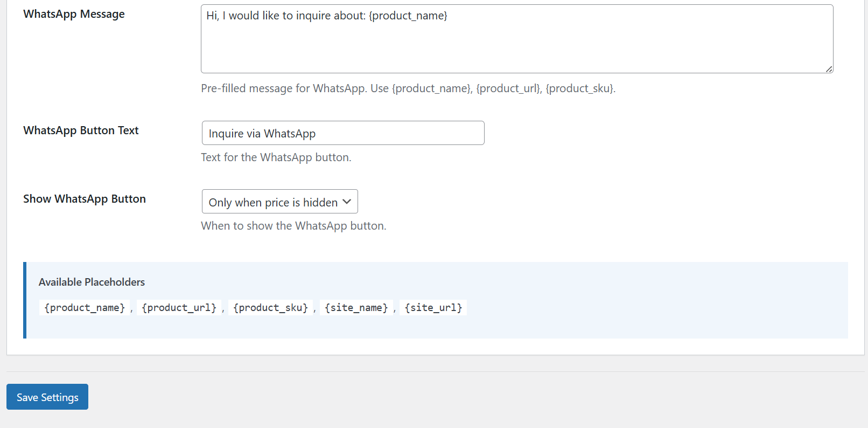Screen dimensions: 868x428
Task: Focus the WhatsApp Button Text field
Action: click(x=342, y=133)
